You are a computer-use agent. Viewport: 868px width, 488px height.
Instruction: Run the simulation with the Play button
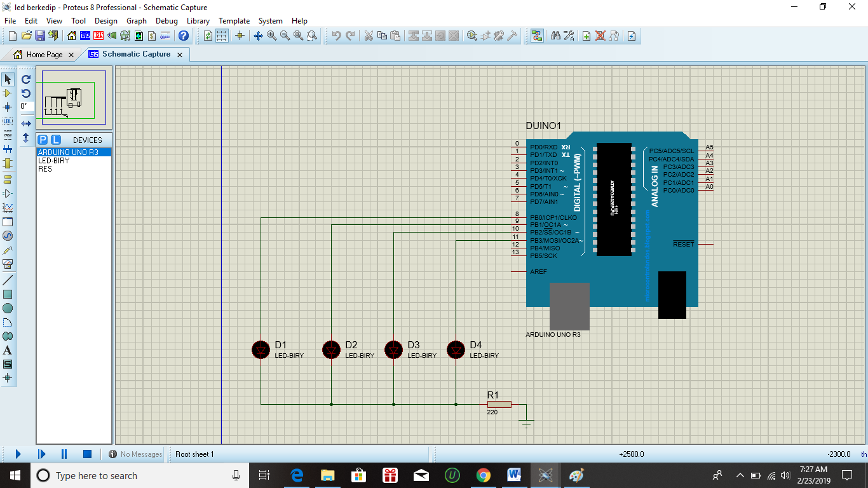pos(18,454)
